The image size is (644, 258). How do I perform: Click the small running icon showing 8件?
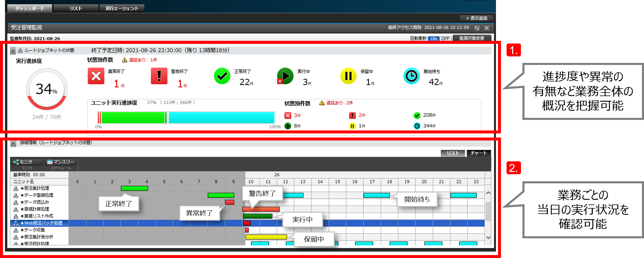[x=288, y=126]
